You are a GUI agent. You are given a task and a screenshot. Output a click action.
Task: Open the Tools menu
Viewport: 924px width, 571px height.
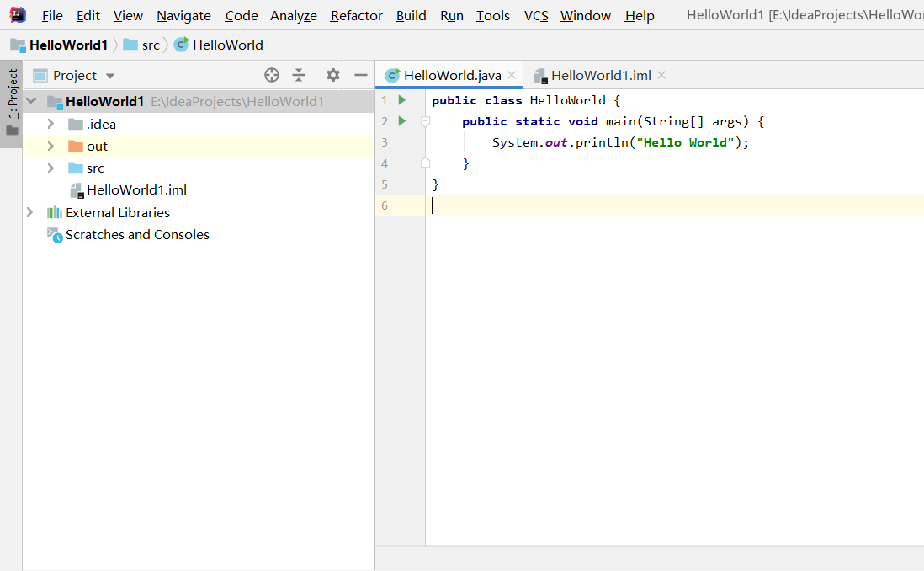pos(492,16)
